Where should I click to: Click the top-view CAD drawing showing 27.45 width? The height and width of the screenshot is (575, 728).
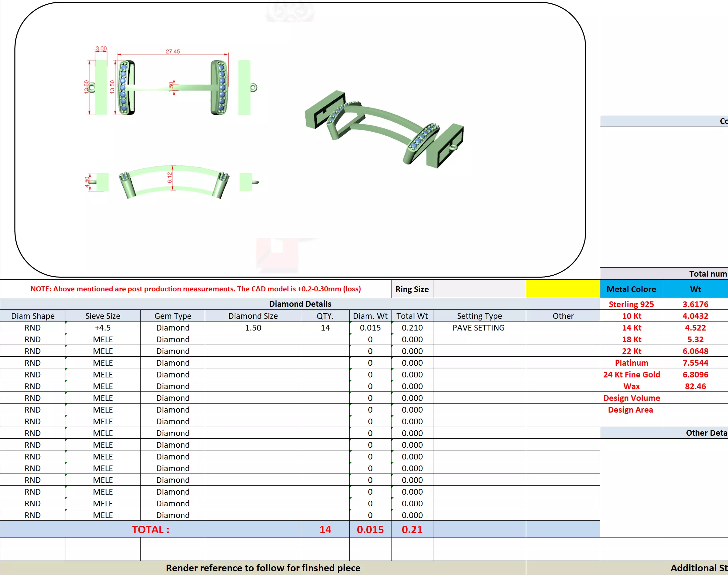(173, 87)
